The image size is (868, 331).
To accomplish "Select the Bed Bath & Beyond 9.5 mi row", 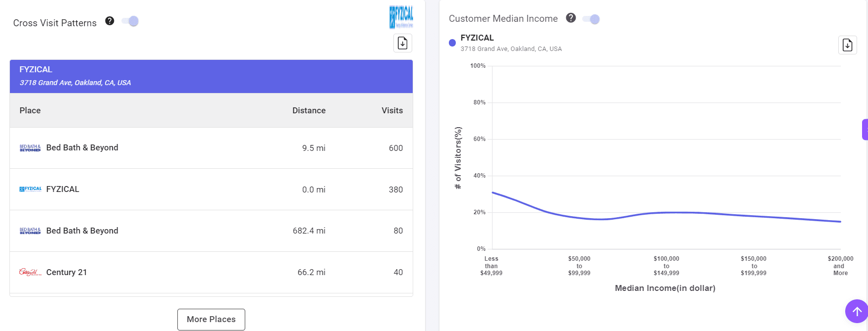I will click(211, 148).
